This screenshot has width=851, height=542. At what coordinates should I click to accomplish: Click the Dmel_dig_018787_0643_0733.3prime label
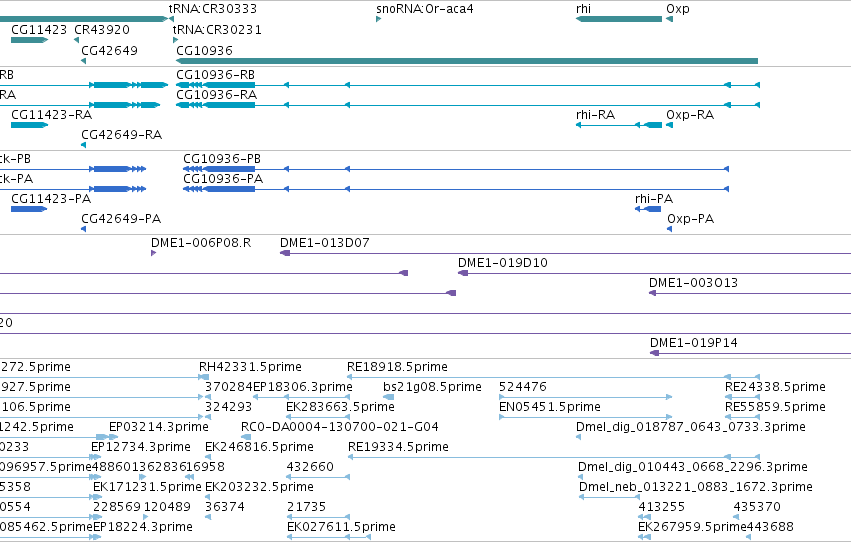(691, 427)
